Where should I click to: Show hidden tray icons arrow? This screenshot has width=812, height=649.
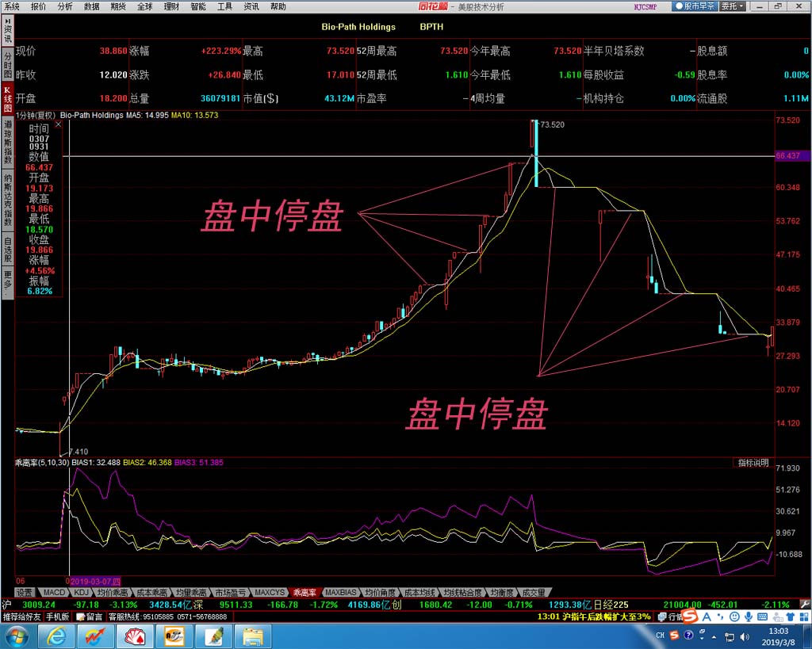714,636
